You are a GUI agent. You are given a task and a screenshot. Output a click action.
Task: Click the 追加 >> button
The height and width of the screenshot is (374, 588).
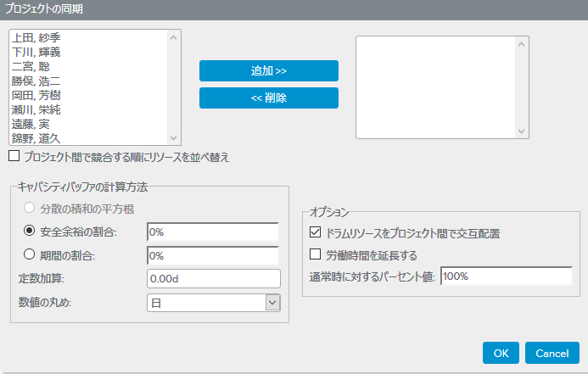(x=268, y=70)
